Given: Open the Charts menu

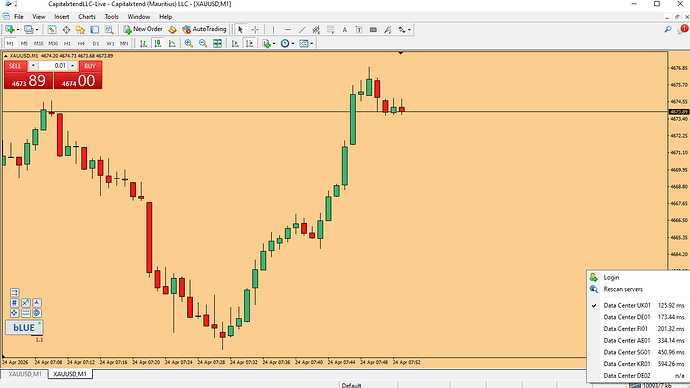Looking at the screenshot, I should [x=87, y=17].
